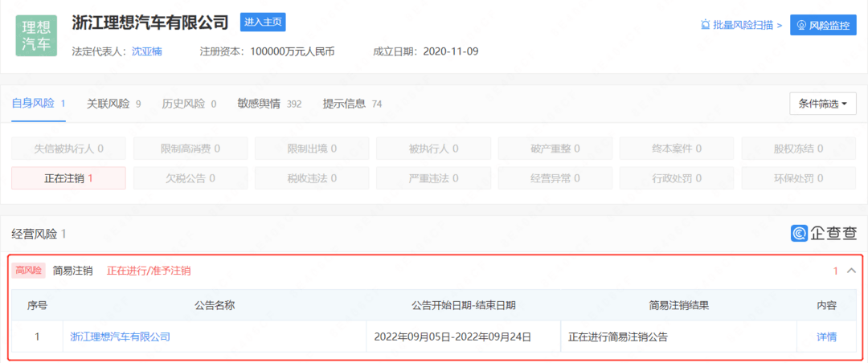Screen dimensions: 868x363
Task: Select 环保处罚 0 filter
Action: pyautogui.click(x=799, y=178)
